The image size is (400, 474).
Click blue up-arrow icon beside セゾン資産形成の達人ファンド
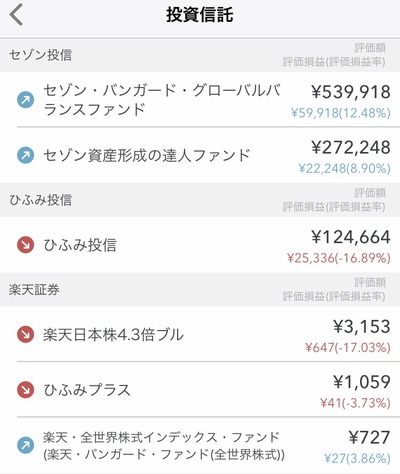coord(26,155)
